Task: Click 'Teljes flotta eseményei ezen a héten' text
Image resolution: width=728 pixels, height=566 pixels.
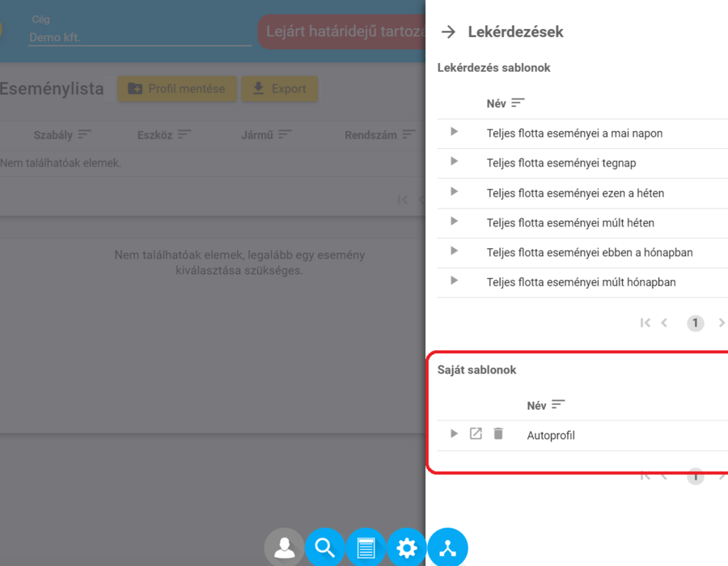Action: 575,193
